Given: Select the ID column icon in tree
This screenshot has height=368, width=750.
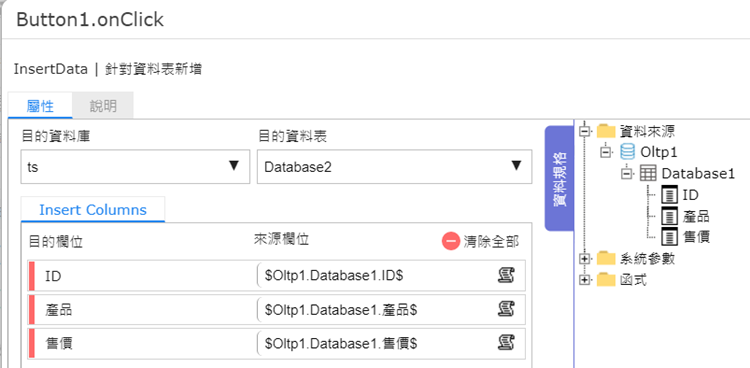Looking at the screenshot, I should [x=669, y=195].
